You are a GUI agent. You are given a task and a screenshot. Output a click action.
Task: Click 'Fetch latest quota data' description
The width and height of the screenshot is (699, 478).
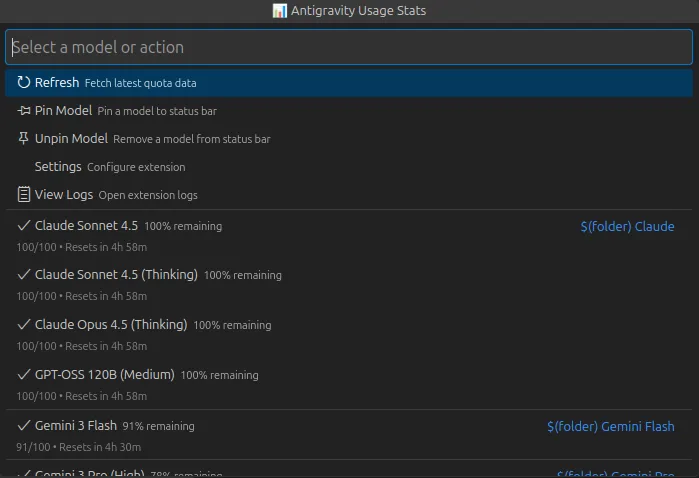(x=140, y=83)
